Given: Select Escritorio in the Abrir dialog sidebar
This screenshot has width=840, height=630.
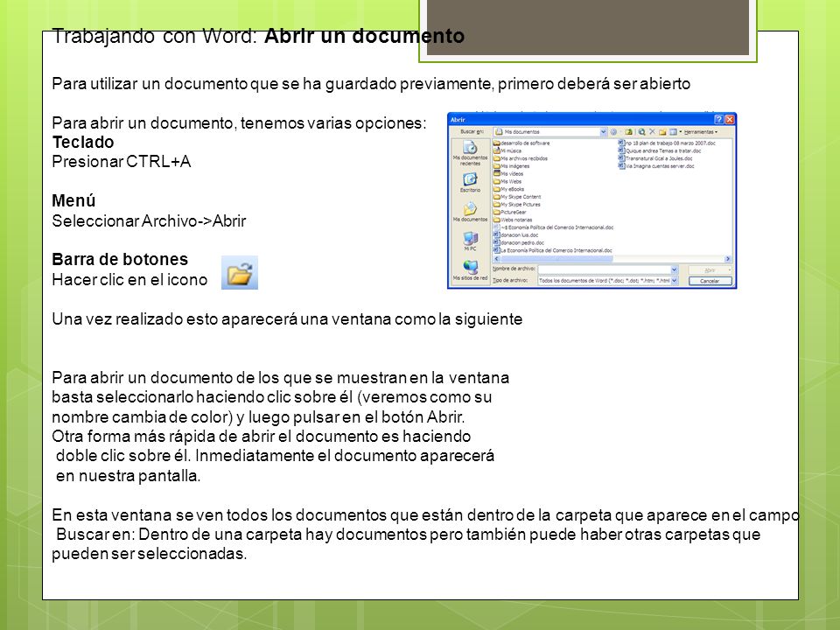Looking at the screenshot, I should (470, 182).
